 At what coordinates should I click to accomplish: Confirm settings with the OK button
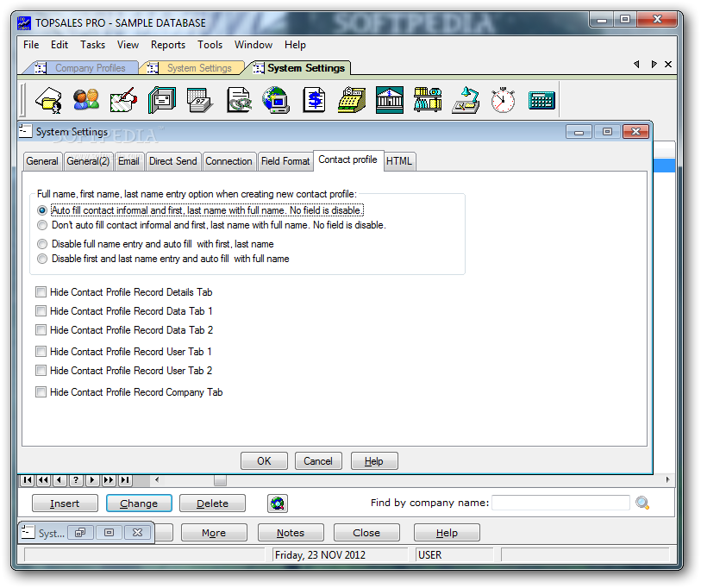tap(264, 461)
